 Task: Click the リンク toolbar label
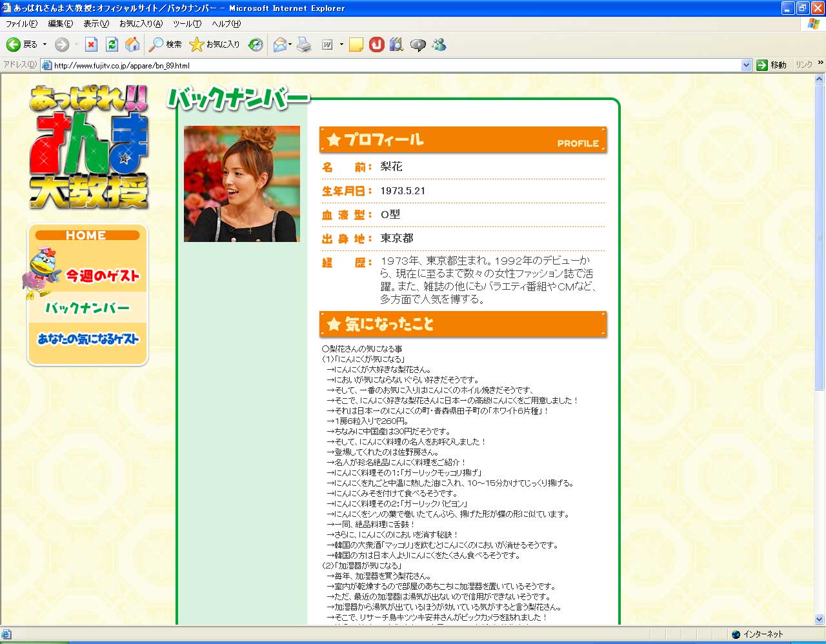804,65
